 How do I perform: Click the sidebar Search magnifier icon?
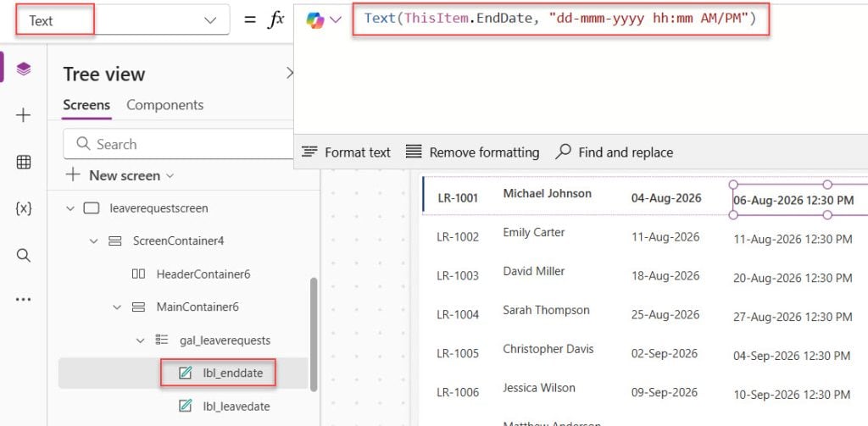click(x=23, y=255)
